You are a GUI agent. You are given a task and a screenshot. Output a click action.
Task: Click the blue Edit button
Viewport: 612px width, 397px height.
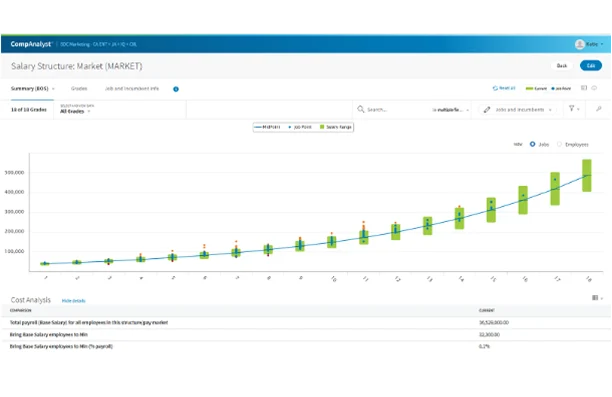tap(591, 66)
